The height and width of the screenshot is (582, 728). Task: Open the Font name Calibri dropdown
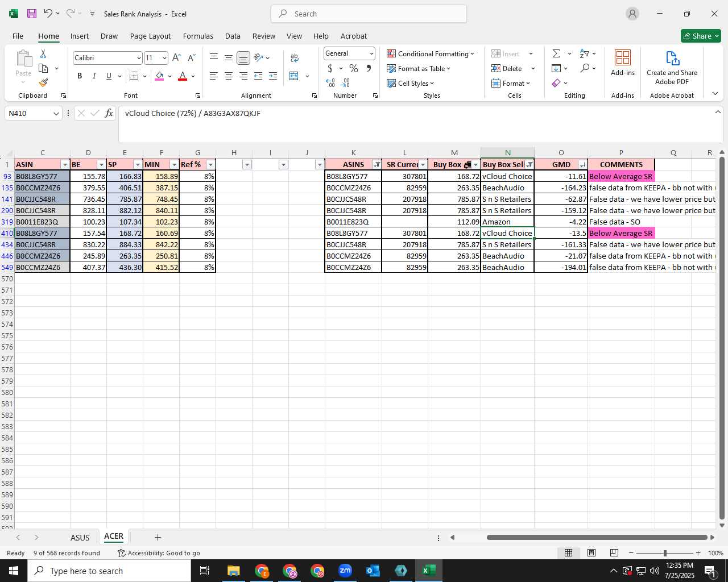[x=138, y=58]
